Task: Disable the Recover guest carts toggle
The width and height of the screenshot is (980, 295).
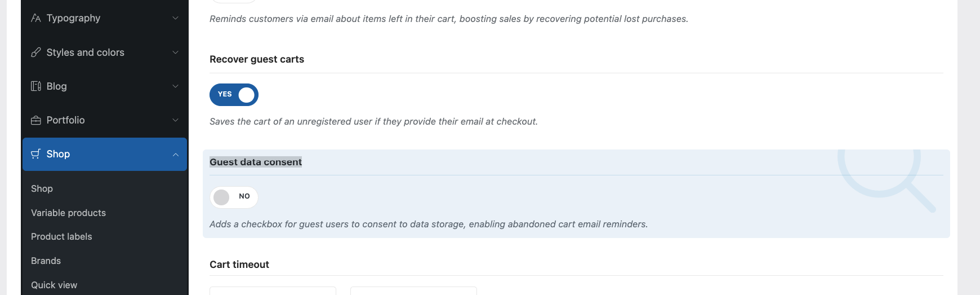Action: pyautogui.click(x=234, y=95)
